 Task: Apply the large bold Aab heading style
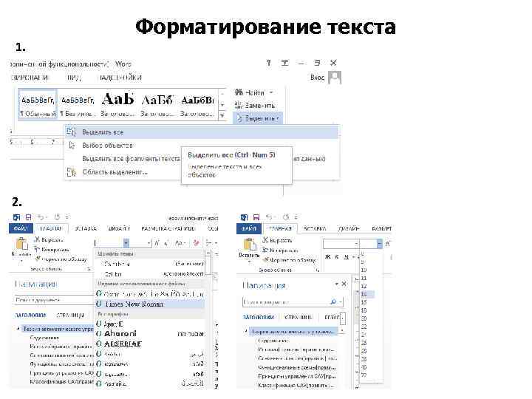click(117, 104)
